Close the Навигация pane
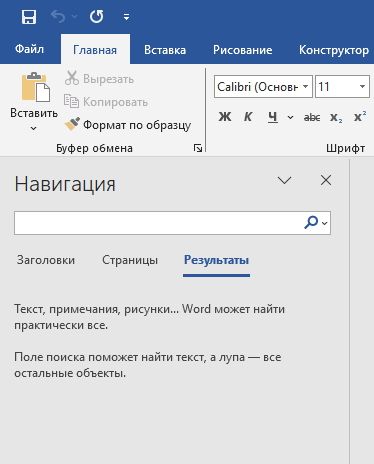Screen dimensions: 374x464 click(x=326, y=180)
